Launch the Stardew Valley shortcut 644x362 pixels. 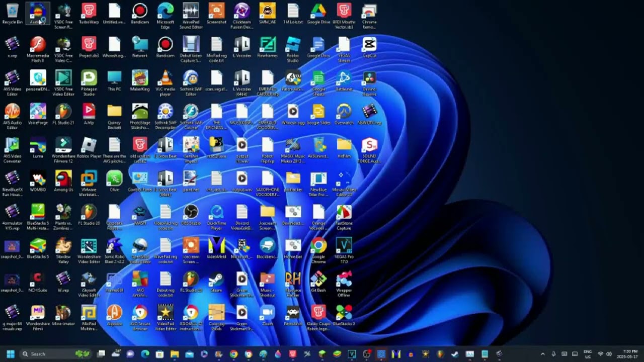click(x=63, y=250)
